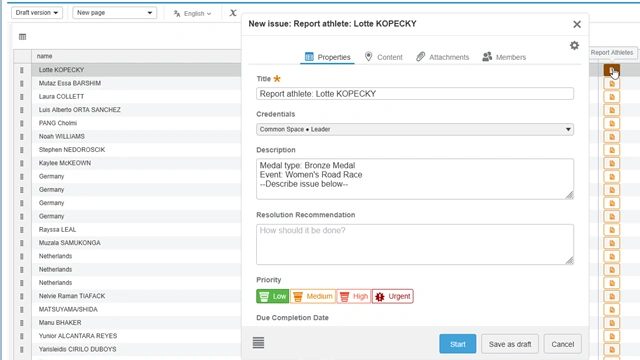Switch to the Attachments tab
The image size is (640, 360).
tap(442, 57)
